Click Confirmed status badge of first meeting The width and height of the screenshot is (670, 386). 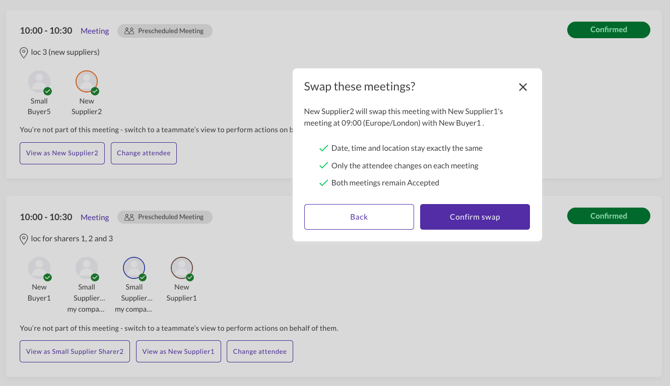tap(608, 29)
